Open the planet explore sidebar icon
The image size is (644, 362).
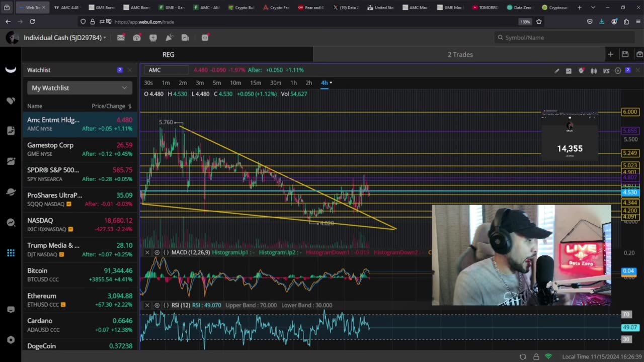11,192
